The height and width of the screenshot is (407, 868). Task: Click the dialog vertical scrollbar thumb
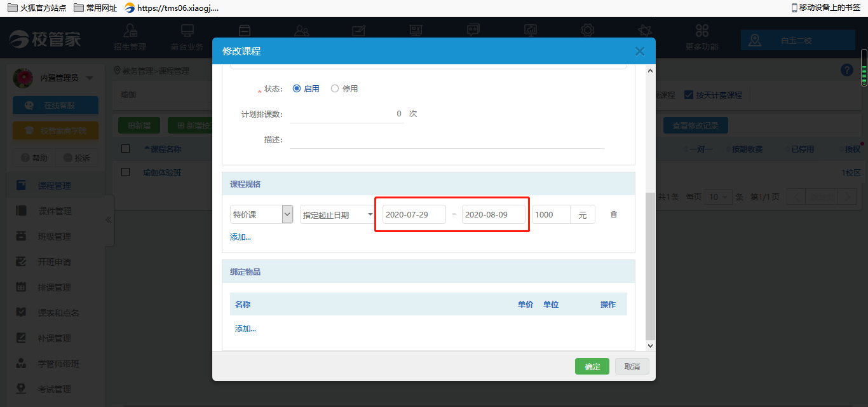tap(650, 266)
